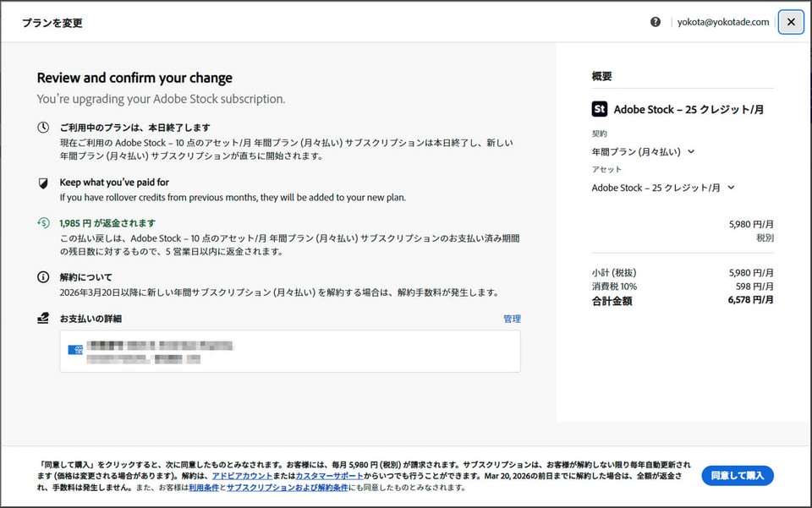812x508 pixels.
Task: Click the green refund icon
Action: coord(43,223)
